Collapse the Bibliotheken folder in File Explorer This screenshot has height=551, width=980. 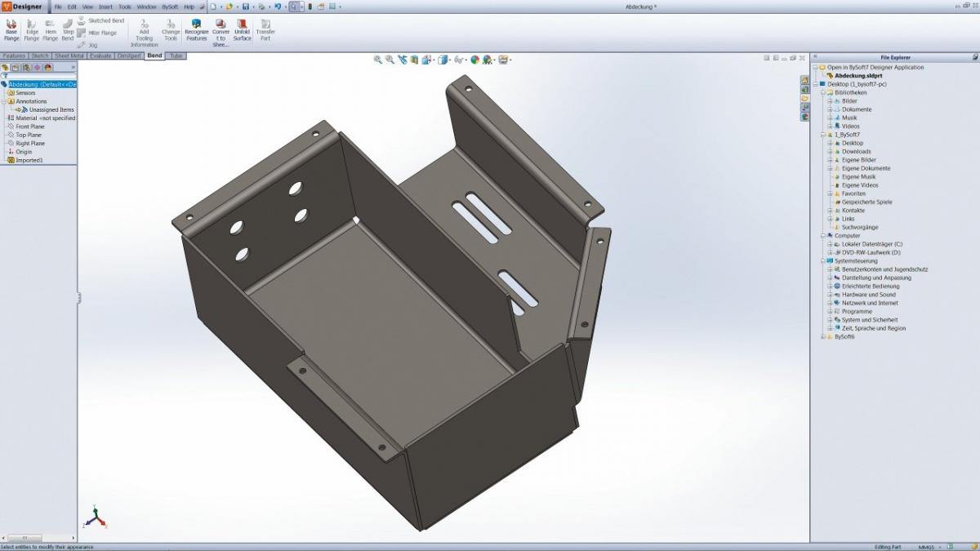coord(823,93)
